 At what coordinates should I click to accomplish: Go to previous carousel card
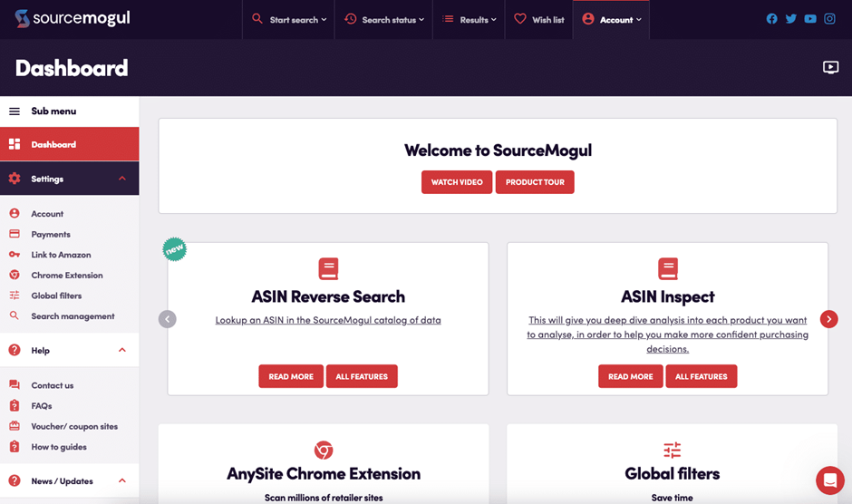(x=168, y=319)
